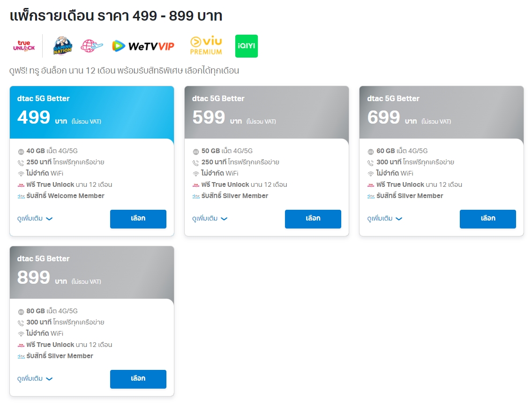Click the WeTV VIP logo
This screenshot has height=405, width=532.
coord(143,46)
